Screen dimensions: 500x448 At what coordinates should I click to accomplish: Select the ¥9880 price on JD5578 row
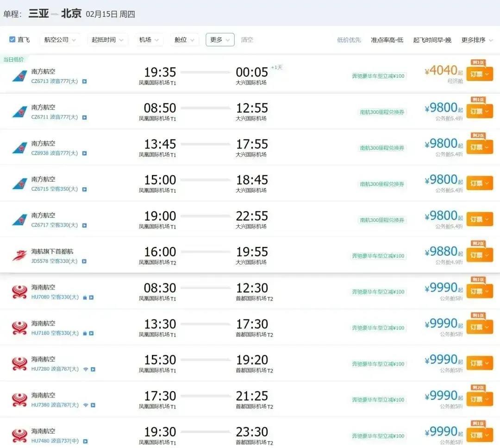point(443,252)
